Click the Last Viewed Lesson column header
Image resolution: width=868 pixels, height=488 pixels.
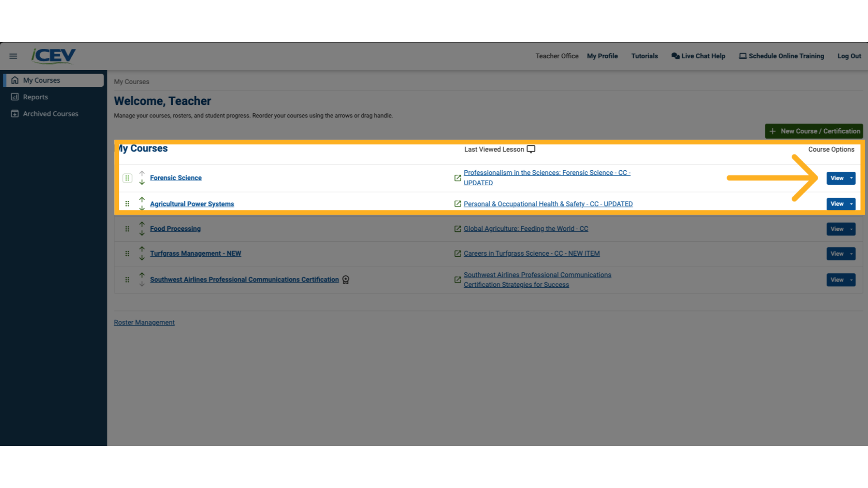tap(494, 150)
